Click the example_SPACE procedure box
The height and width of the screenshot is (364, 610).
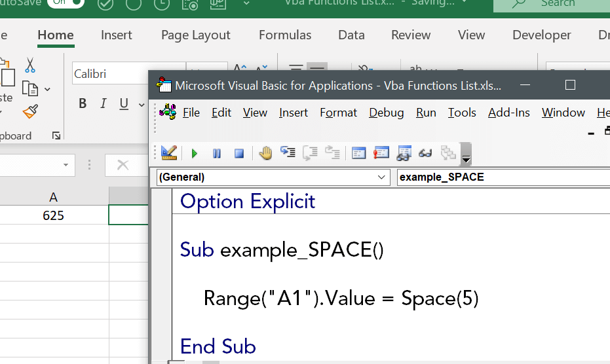[503, 177]
